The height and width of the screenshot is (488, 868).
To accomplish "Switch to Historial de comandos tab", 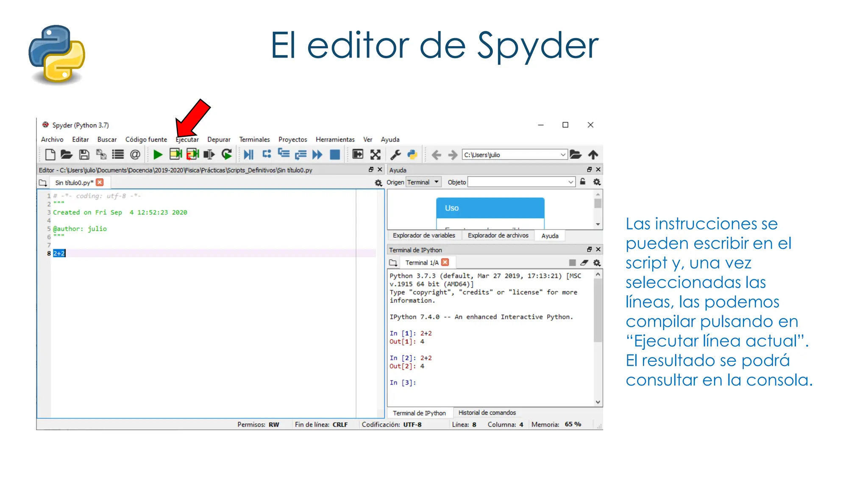I will coord(487,413).
